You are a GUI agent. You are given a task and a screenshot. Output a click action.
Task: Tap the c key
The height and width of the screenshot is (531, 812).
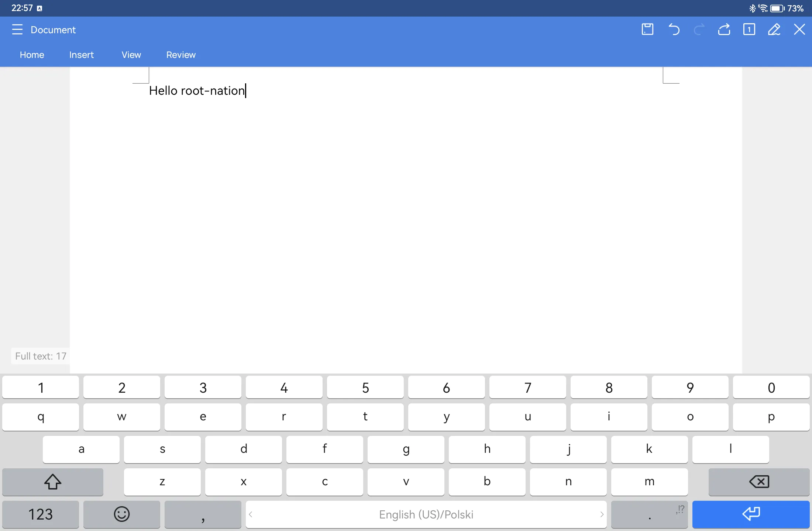click(x=325, y=482)
